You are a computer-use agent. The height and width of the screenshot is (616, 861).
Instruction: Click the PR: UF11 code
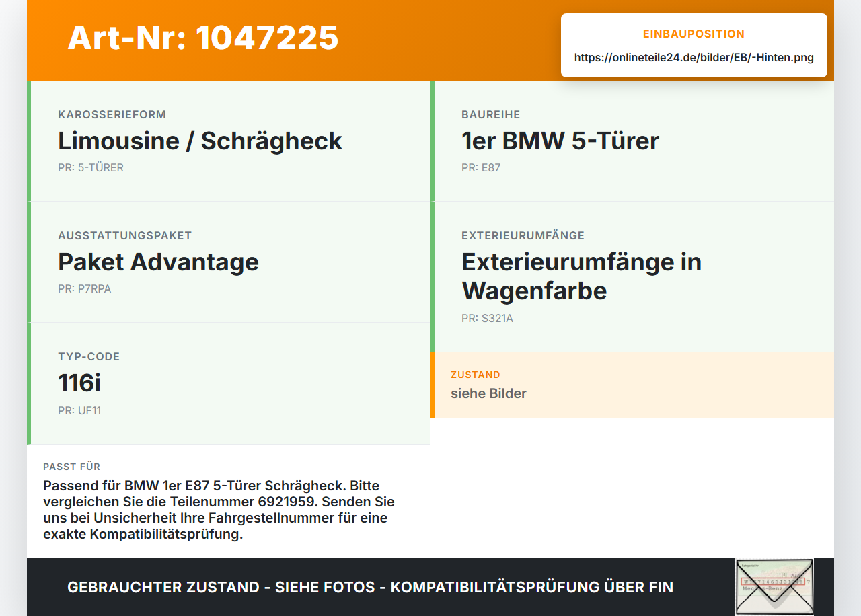[x=79, y=410]
